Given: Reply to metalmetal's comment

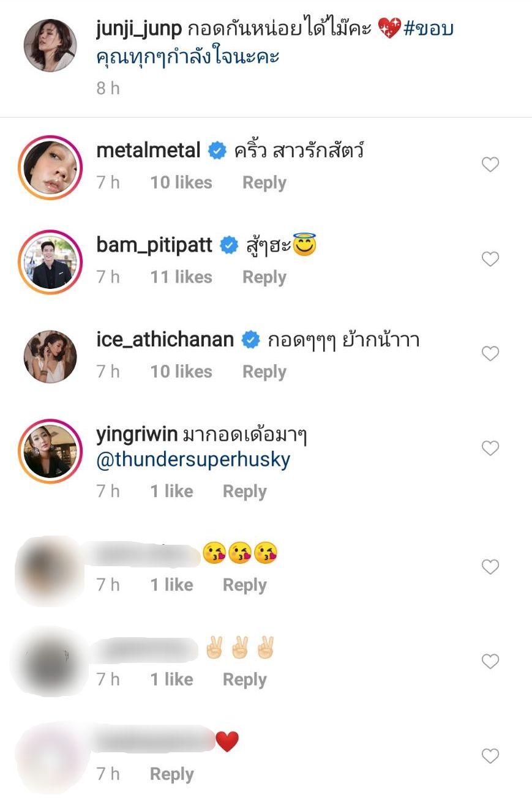Looking at the screenshot, I should [264, 182].
